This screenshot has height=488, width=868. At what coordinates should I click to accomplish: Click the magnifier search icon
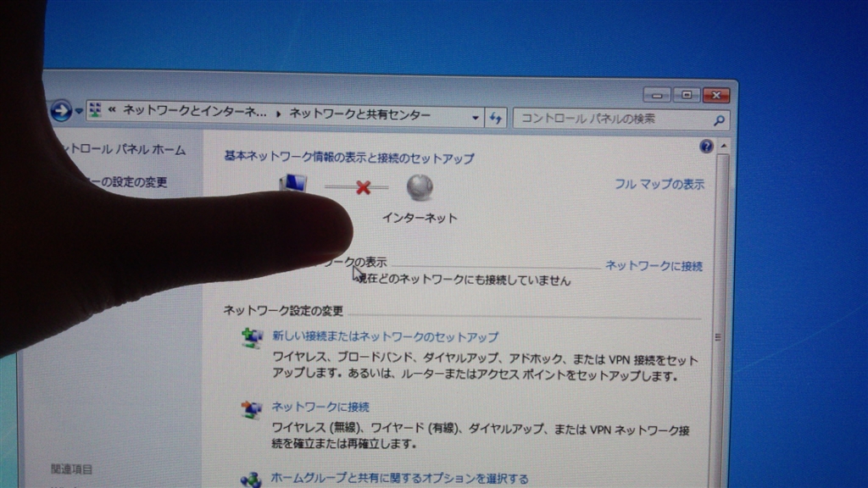tap(719, 120)
